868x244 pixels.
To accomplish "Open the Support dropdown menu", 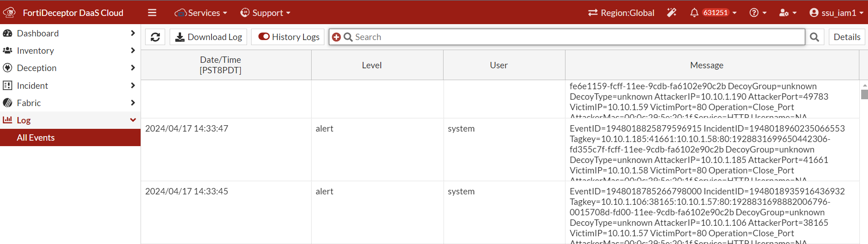I will coord(265,13).
